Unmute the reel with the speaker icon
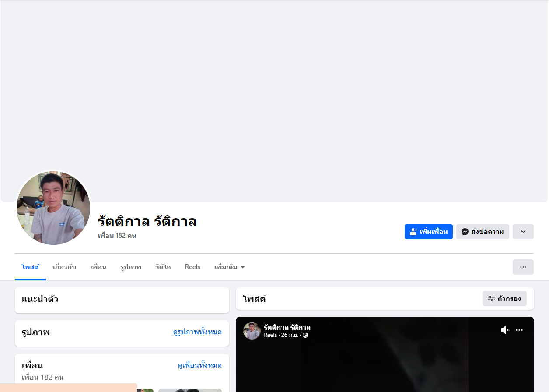 point(505,330)
